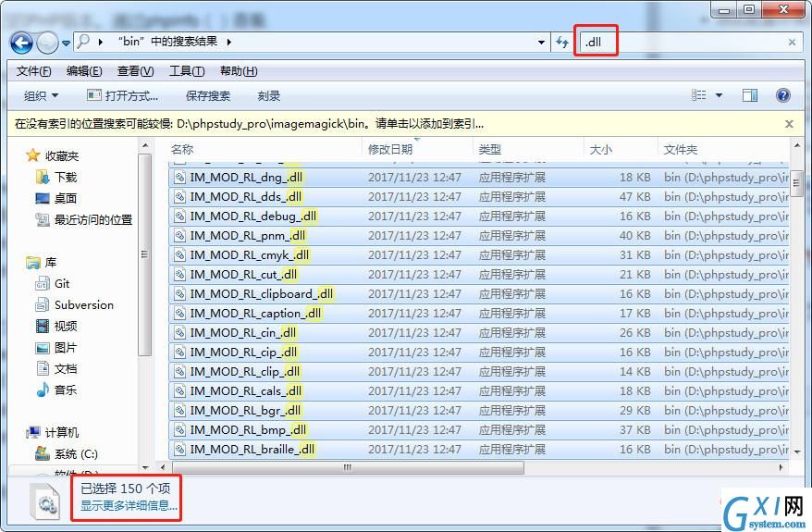This screenshot has height=532, width=812.
Task: Dismiss the yellow index info bar
Action: 789,124
